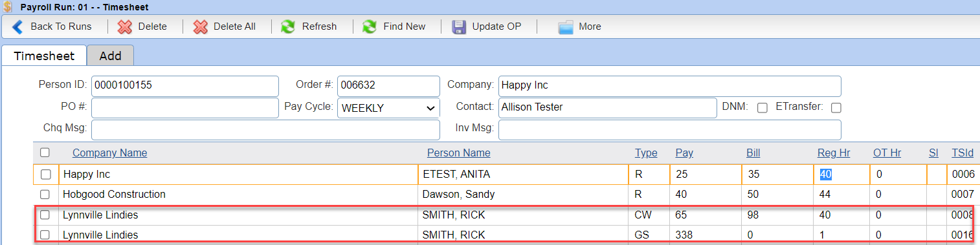Sort by Reg Hr column header
Image resolution: width=980 pixels, height=245 pixels.
834,153
